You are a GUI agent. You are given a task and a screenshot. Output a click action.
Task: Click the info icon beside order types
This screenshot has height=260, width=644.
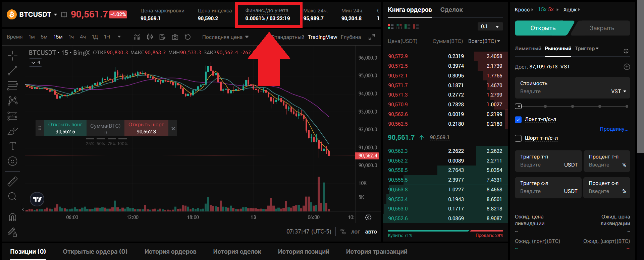click(x=626, y=51)
